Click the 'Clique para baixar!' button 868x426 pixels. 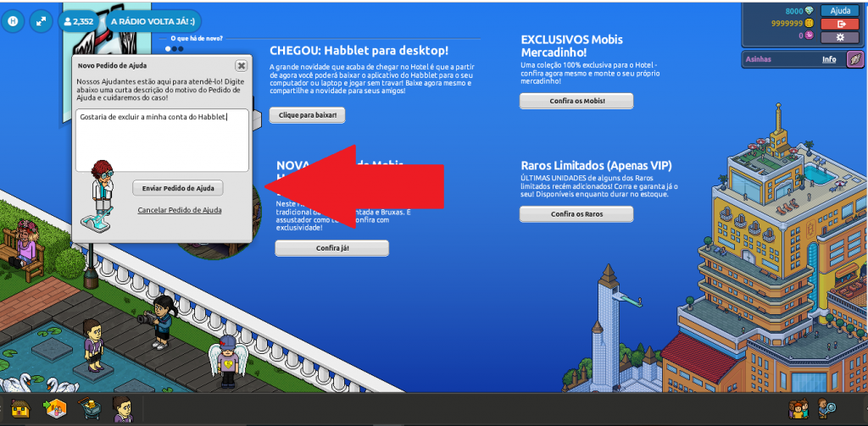(307, 115)
